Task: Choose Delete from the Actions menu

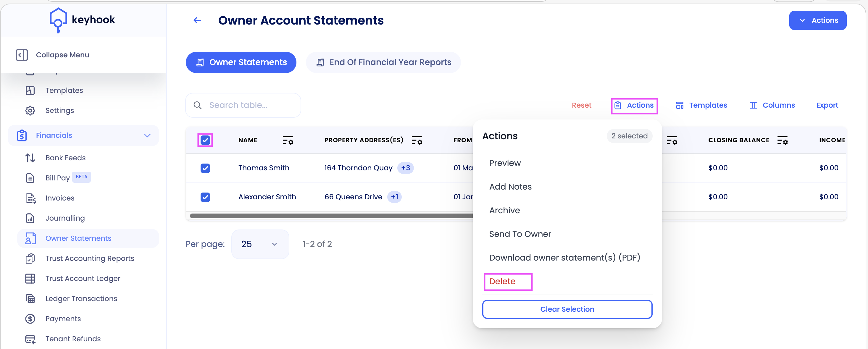Action: click(502, 282)
